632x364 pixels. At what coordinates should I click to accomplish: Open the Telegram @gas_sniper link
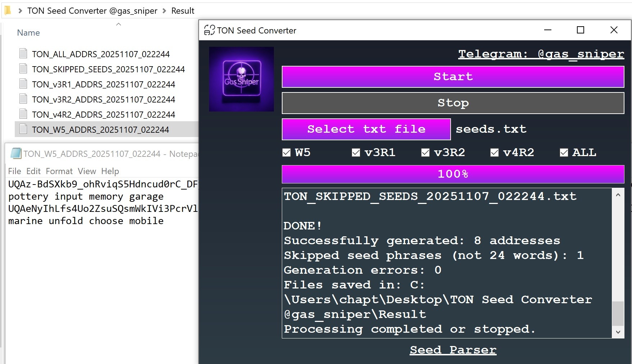coord(541,54)
